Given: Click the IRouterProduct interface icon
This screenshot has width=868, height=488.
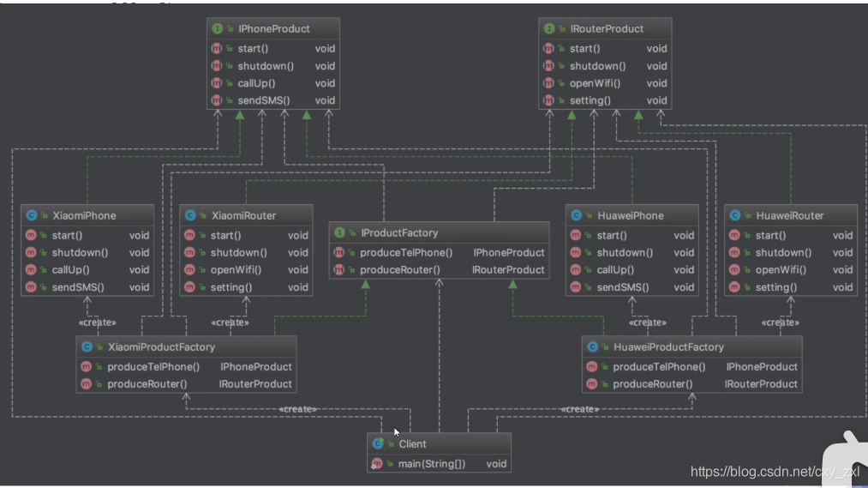Looking at the screenshot, I should [x=549, y=28].
